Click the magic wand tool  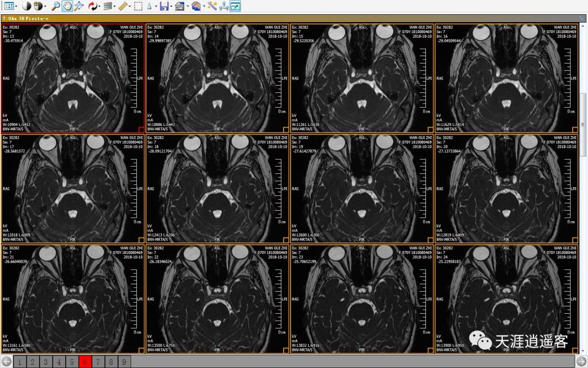(x=212, y=6)
